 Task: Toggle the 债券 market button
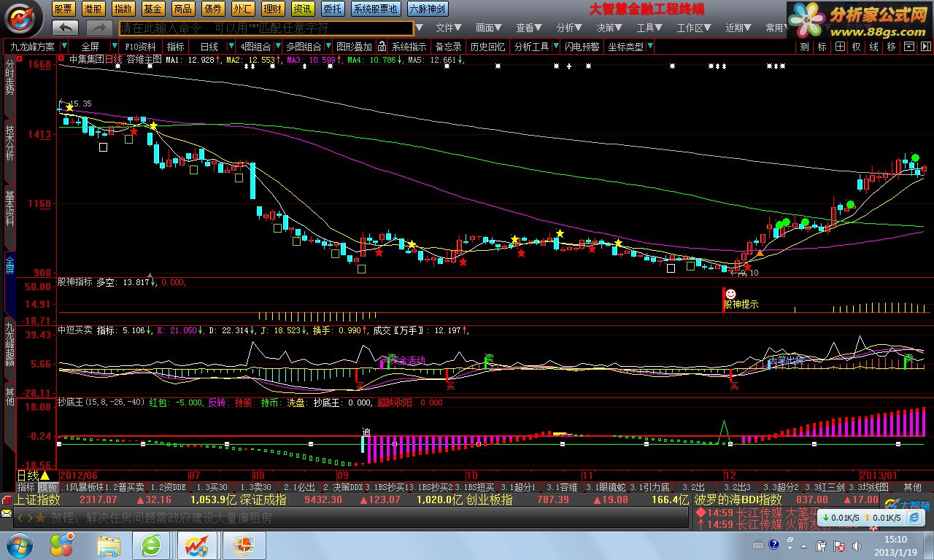213,9
